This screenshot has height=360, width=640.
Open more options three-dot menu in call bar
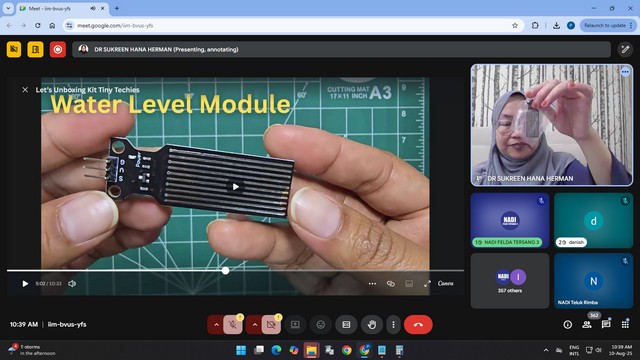tap(393, 324)
